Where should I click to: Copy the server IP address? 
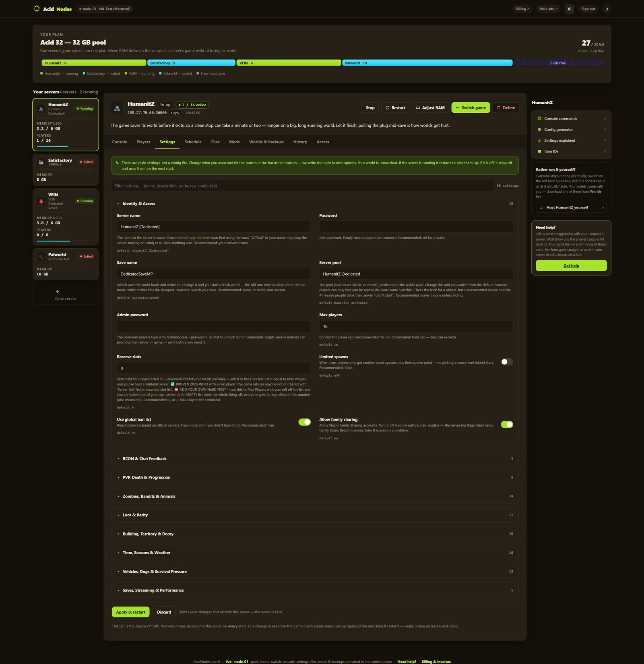[175, 113]
